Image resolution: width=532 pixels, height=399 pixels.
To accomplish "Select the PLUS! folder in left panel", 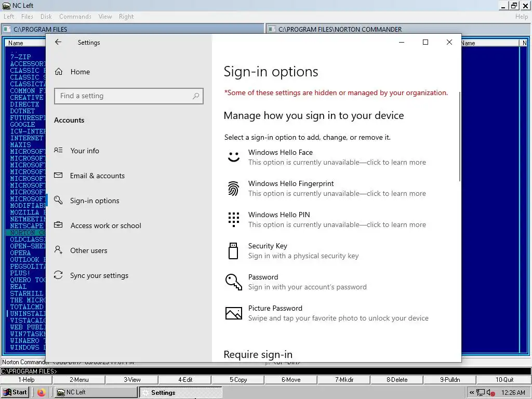I will (20, 273).
